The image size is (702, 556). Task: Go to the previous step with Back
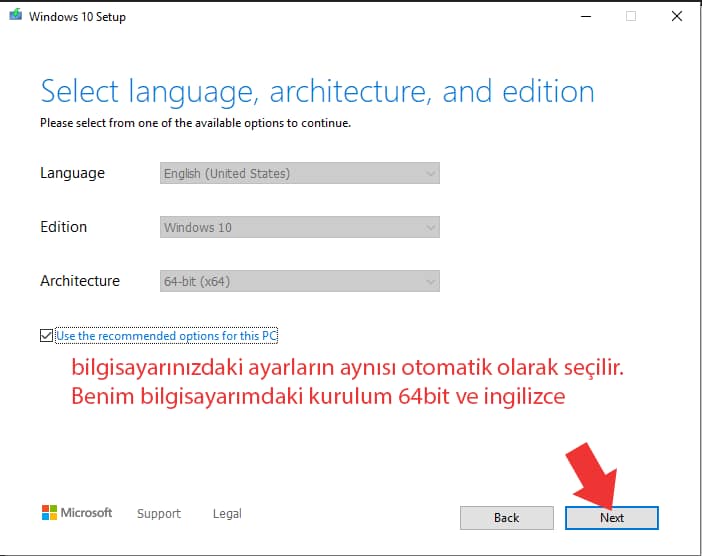click(x=506, y=518)
